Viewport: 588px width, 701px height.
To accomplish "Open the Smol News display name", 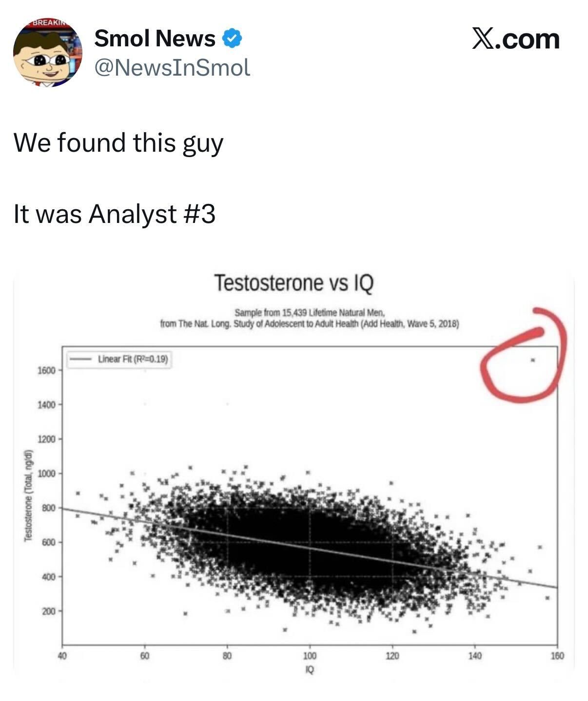I will (x=155, y=39).
